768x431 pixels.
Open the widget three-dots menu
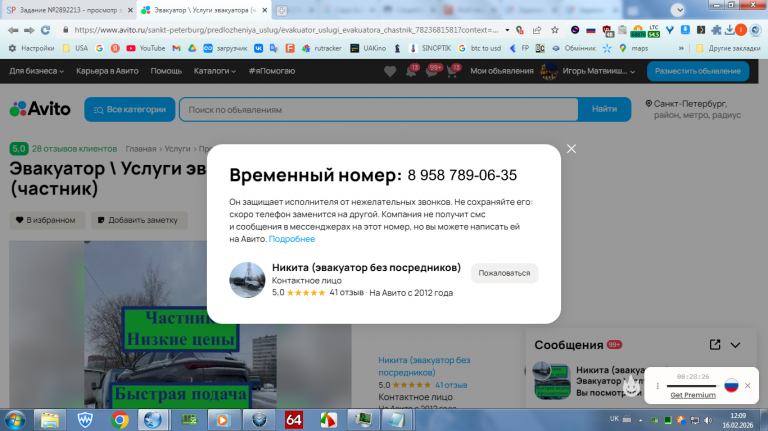pos(657,386)
